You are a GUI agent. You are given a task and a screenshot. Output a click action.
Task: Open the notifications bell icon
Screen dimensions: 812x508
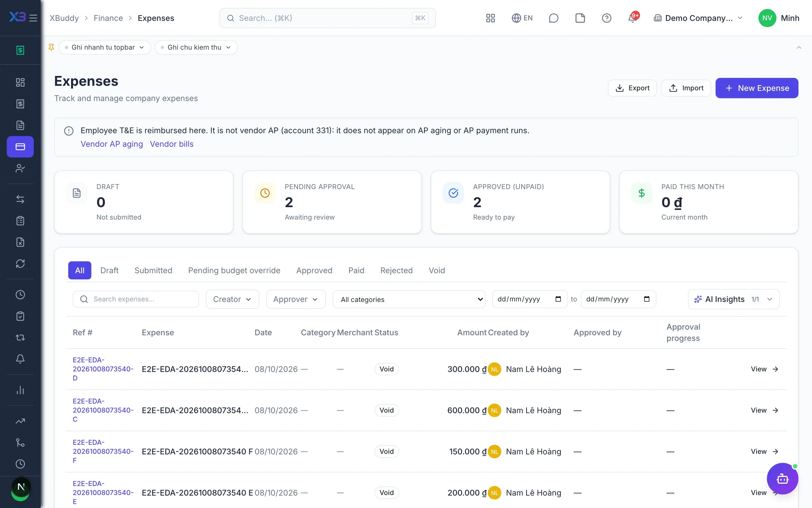[x=633, y=18]
